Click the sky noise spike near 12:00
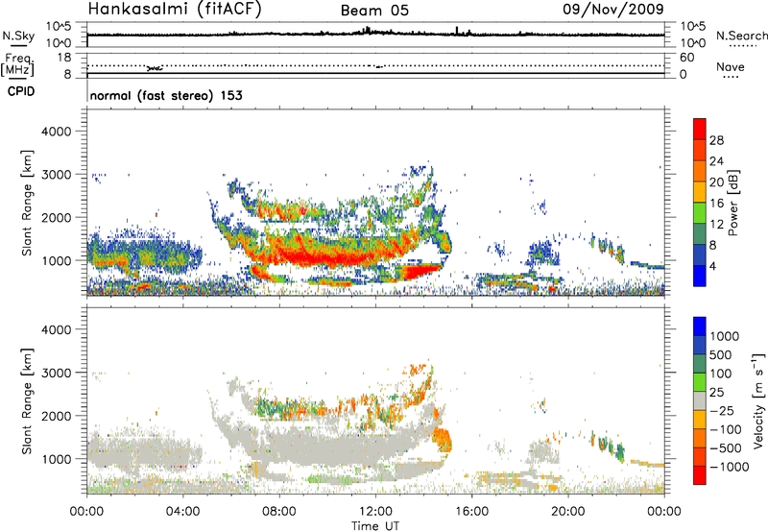The width and height of the screenshot is (768, 532). pos(367,30)
